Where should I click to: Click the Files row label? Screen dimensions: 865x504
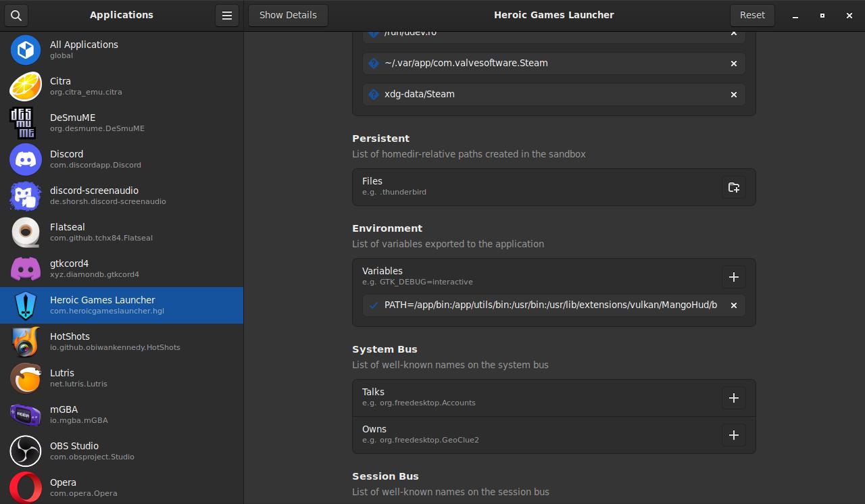372,181
